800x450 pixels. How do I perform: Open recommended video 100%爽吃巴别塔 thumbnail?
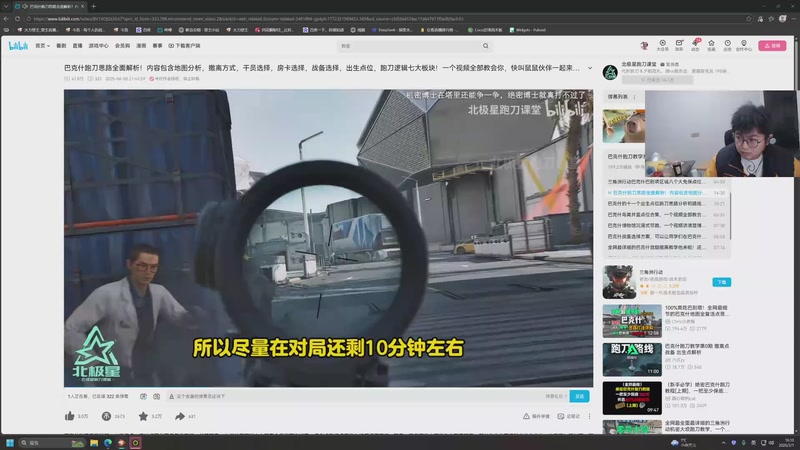632,321
